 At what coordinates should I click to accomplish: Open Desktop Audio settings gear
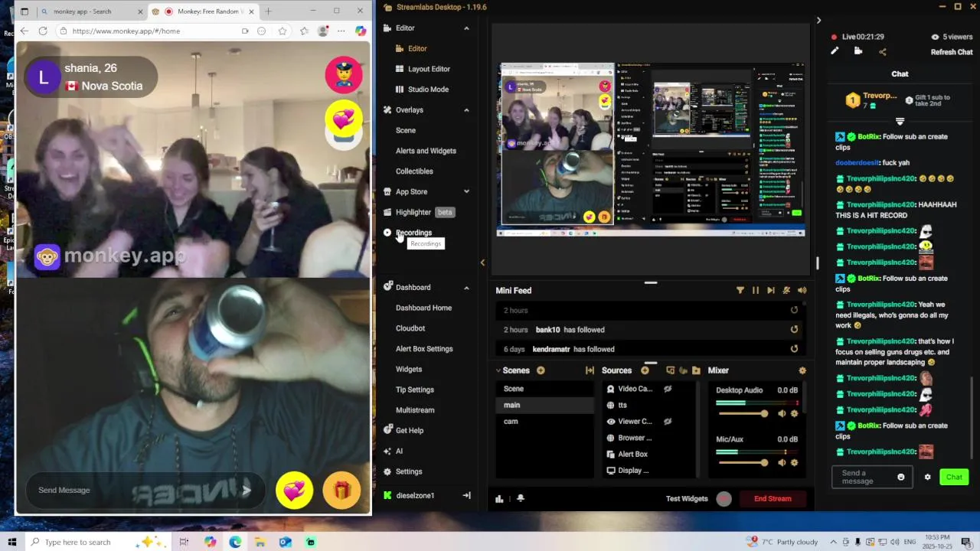pyautogui.click(x=795, y=414)
